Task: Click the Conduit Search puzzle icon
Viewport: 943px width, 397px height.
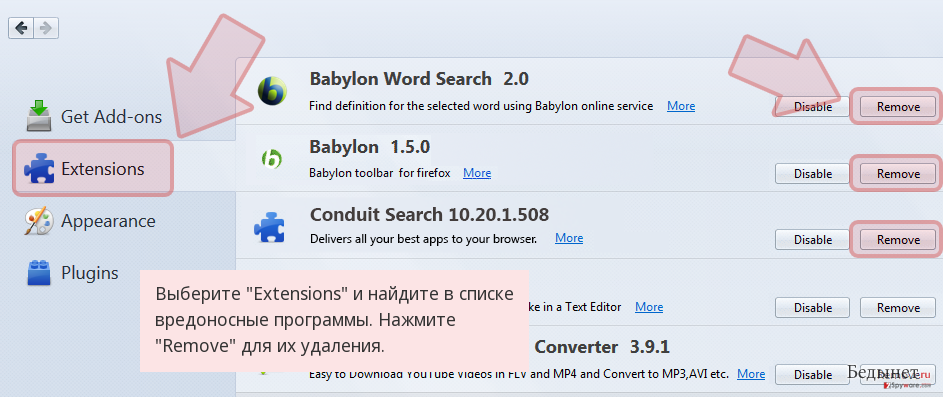Action: (269, 229)
